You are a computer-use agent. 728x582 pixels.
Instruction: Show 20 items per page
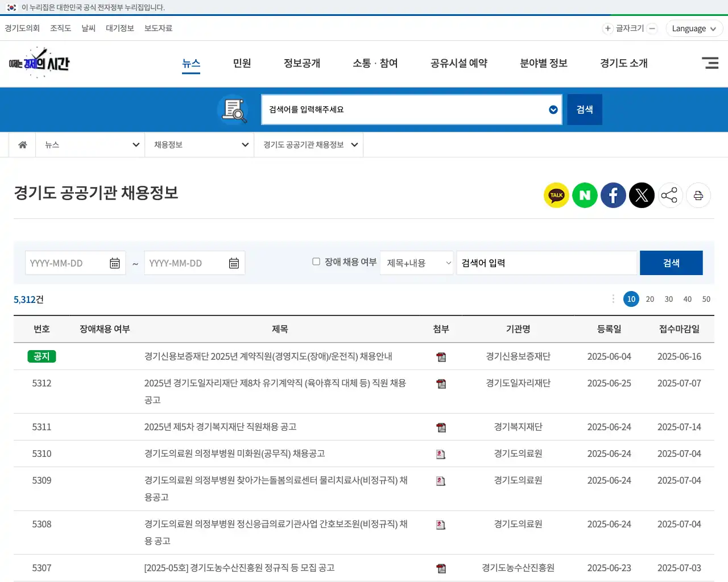pyautogui.click(x=650, y=299)
